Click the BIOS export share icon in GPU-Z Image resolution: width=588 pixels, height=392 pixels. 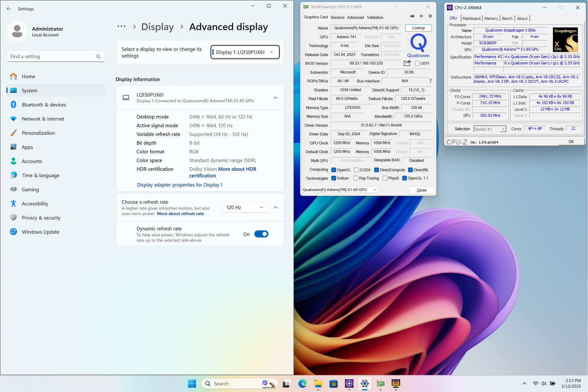[x=407, y=63]
